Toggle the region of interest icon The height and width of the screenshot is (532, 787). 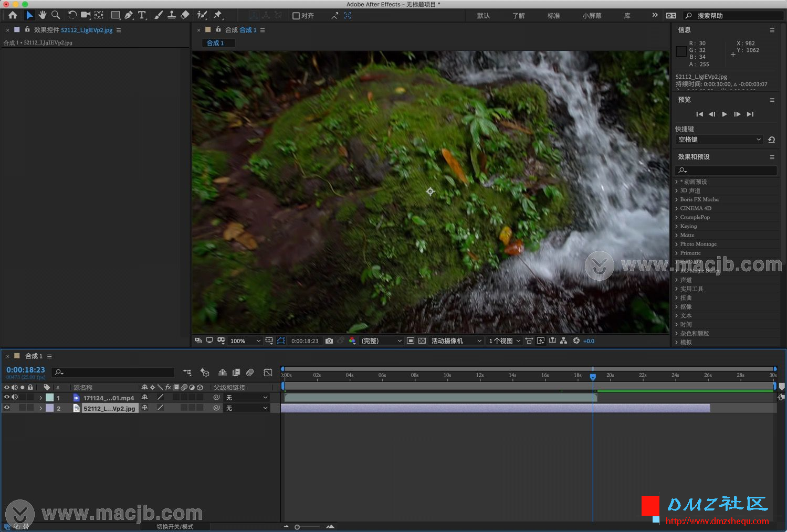point(411,341)
